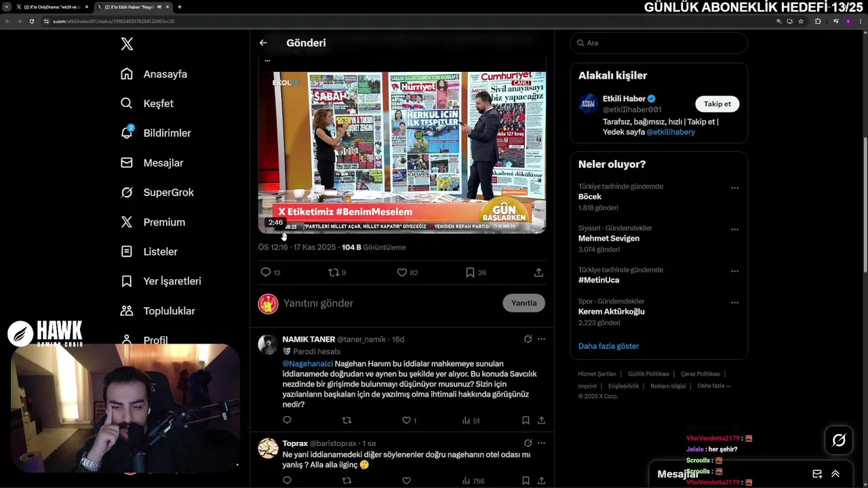The height and width of the screenshot is (488, 868).
Task: Open Çerez Politikası footer link
Action: coord(701,374)
